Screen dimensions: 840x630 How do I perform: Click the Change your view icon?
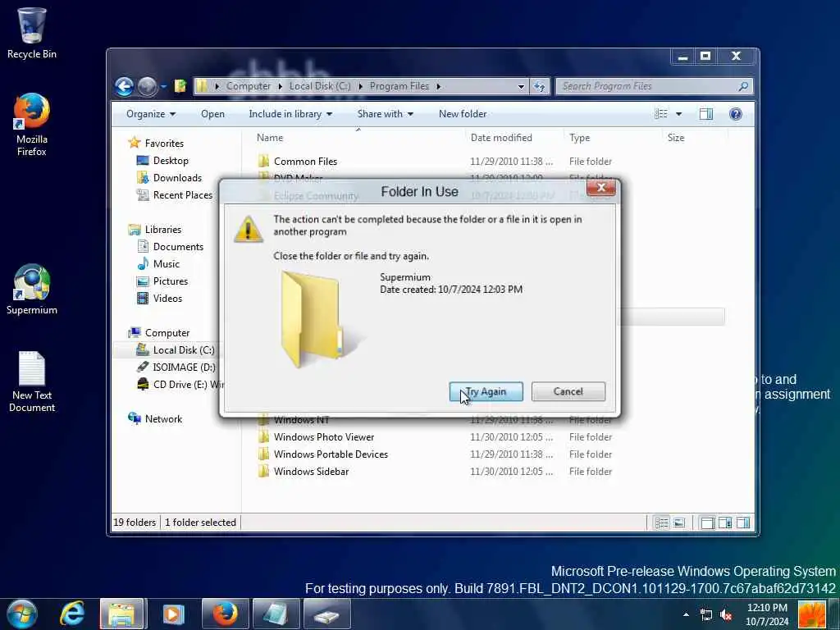point(662,113)
